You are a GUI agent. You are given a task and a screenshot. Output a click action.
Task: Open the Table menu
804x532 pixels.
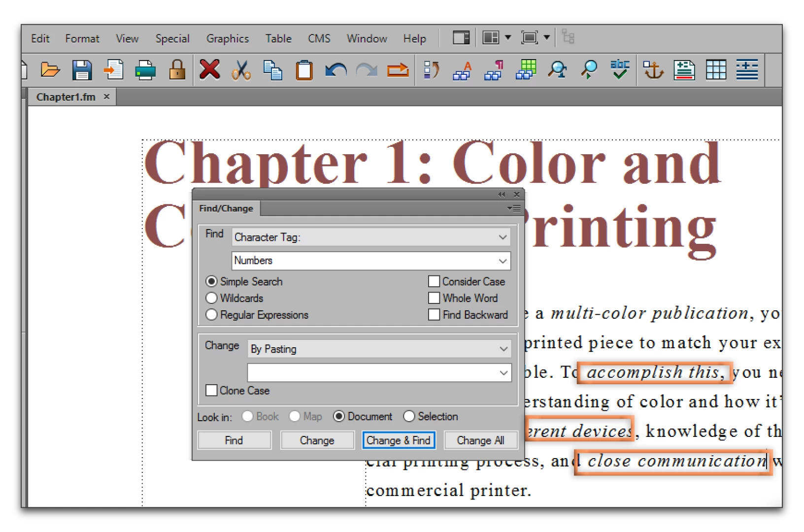point(278,38)
